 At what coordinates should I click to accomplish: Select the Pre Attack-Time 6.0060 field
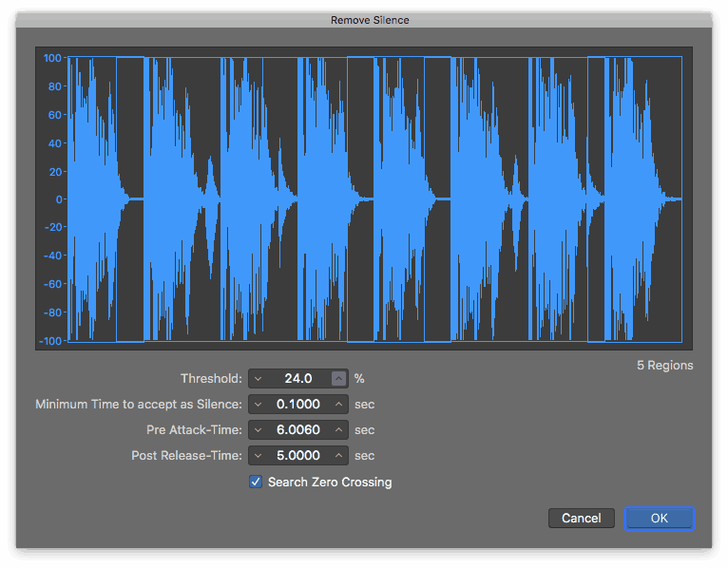click(x=297, y=430)
